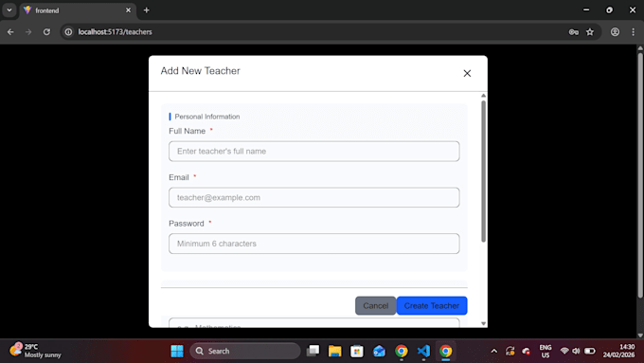Click the taskbar Search box

pos(245,351)
